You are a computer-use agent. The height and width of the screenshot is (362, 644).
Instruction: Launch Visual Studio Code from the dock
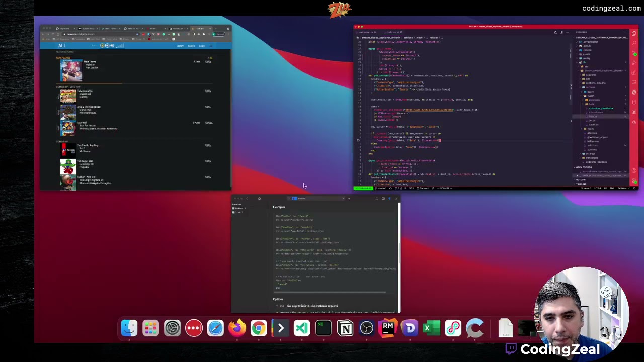(x=302, y=328)
